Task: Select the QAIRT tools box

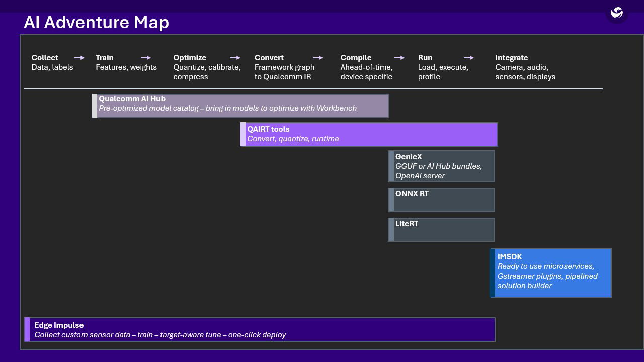Action: (369, 134)
